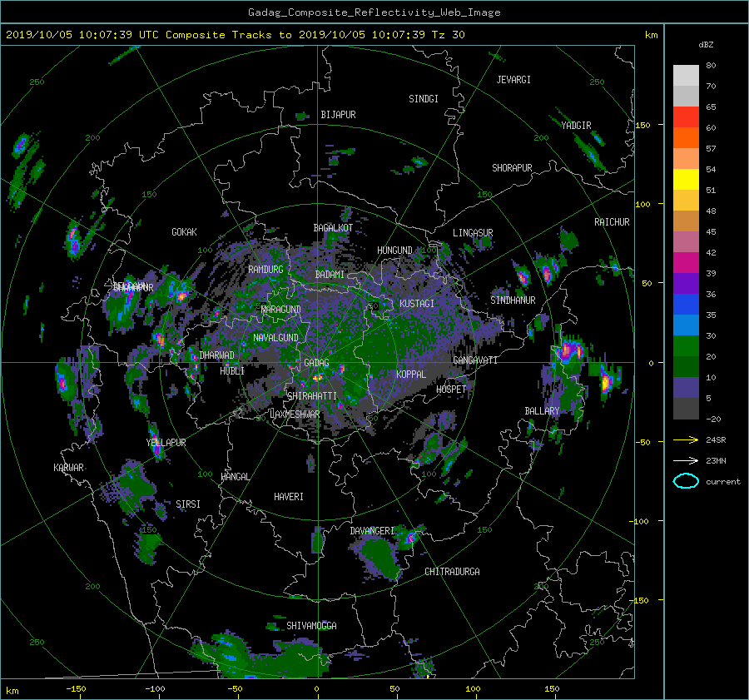This screenshot has width=749, height=700.
Task: Click the white 23MN arrow legend icon
Action: pos(686,461)
